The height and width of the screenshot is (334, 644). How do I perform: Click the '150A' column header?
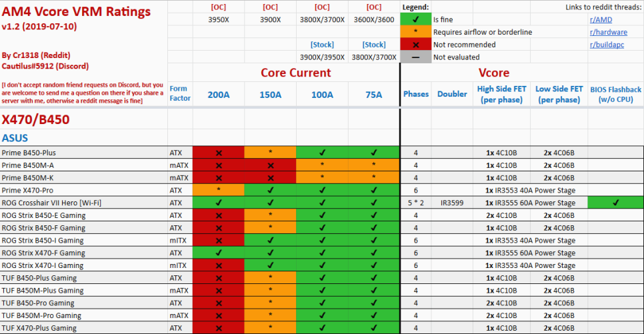pyautogui.click(x=270, y=95)
